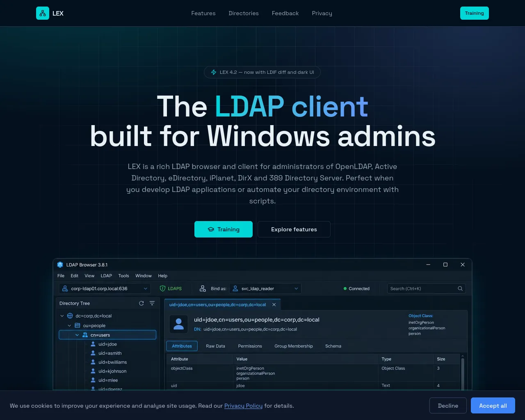Click the lightning bolt icon in release badge
This screenshot has width=525, height=420.
pos(214,72)
